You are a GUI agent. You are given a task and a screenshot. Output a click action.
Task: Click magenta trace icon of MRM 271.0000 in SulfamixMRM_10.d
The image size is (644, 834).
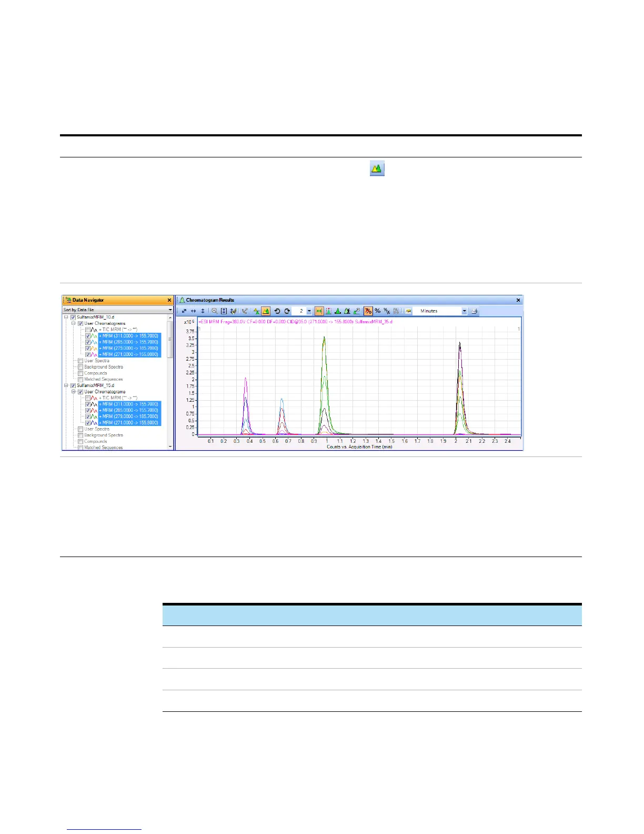[x=94, y=354]
